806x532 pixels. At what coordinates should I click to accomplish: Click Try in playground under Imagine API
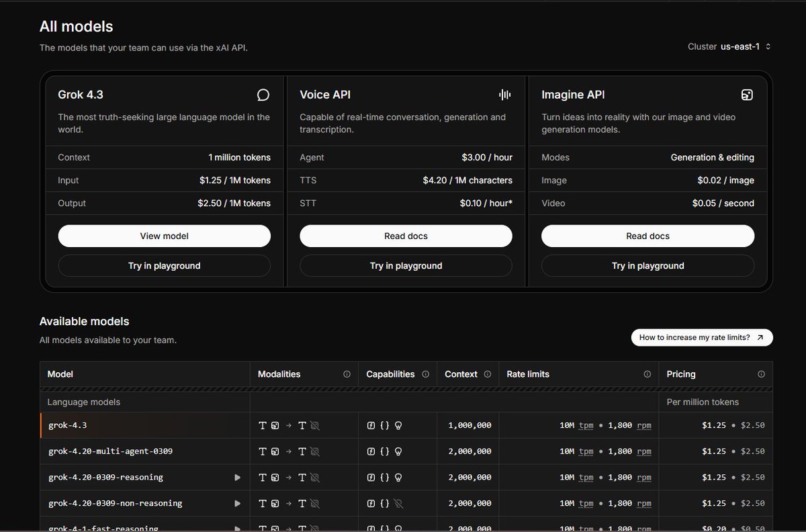point(647,265)
